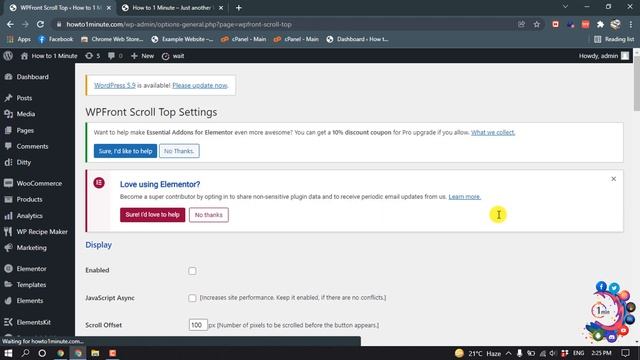Reload the current page
This screenshot has width=640, height=360.
pyautogui.click(x=40, y=24)
